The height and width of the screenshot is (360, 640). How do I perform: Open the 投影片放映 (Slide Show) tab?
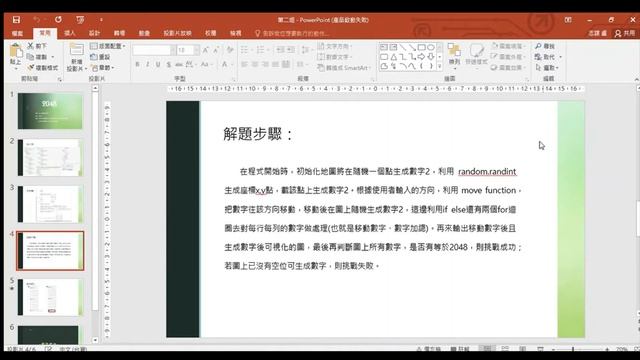point(178,33)
